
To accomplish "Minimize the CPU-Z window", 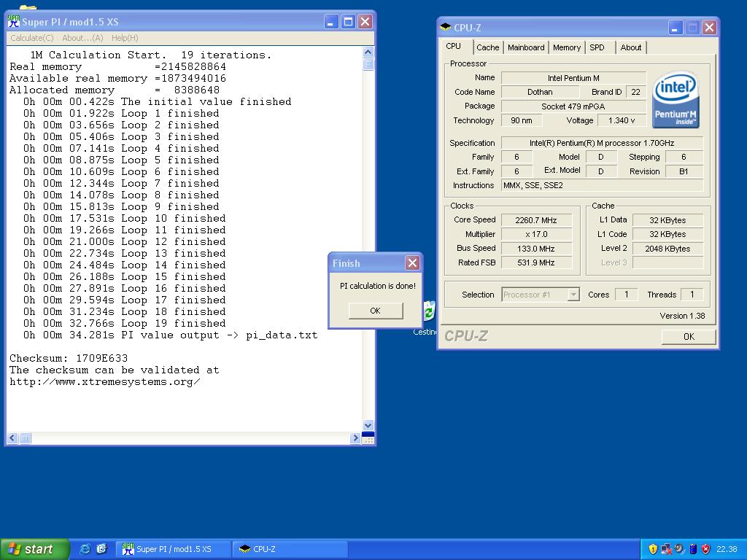I will pyautogui.click(x=675, y=28).
